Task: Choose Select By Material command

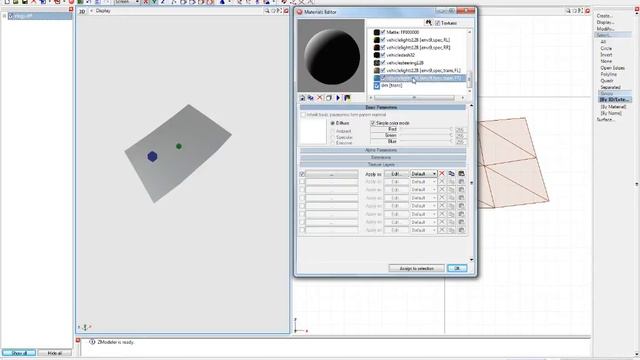Action: pyautogui.click(x=613, y=107)
